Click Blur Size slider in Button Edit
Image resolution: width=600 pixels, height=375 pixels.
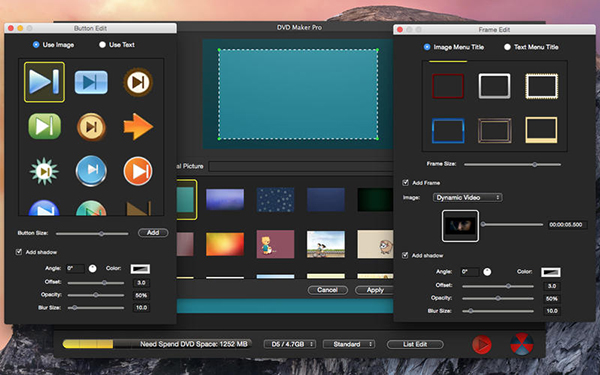coord(96,307)
